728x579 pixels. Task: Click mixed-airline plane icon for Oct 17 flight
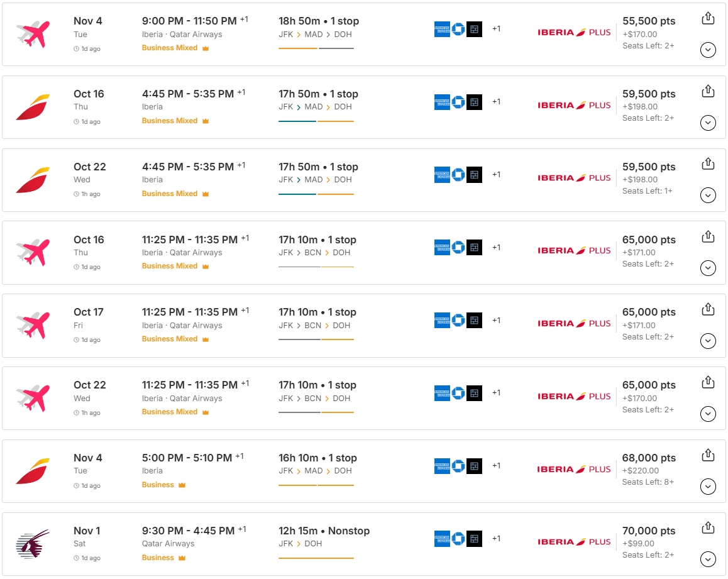tap(33, 325)
